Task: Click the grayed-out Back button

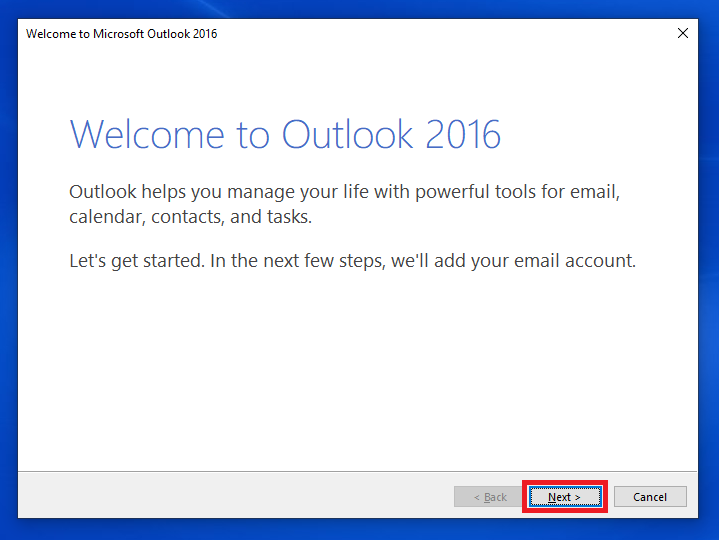Action: coord(488,497)
